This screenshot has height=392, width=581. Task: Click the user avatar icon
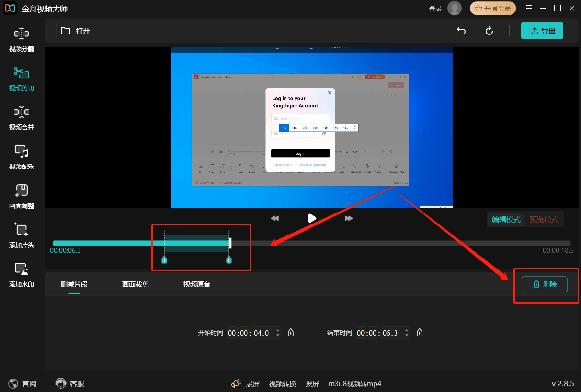[454, 8]
